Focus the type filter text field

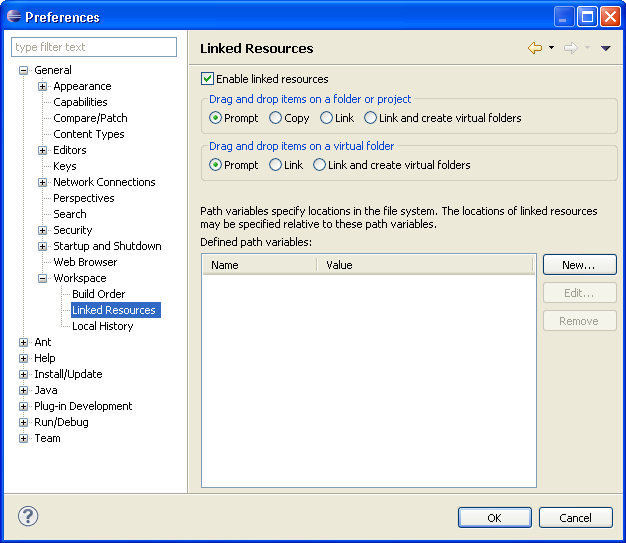pyautogui.click(x=94, y=47)
